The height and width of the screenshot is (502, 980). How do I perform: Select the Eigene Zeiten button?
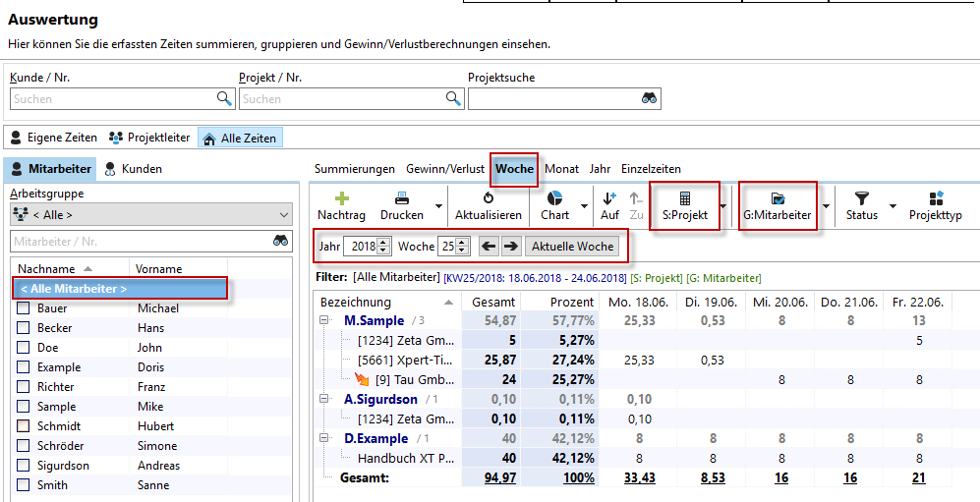point(54,139)
